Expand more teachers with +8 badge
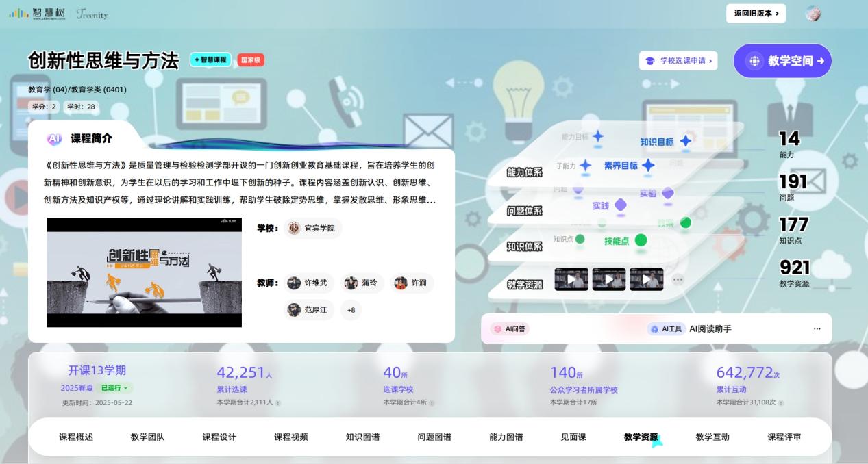 point(351,310)
